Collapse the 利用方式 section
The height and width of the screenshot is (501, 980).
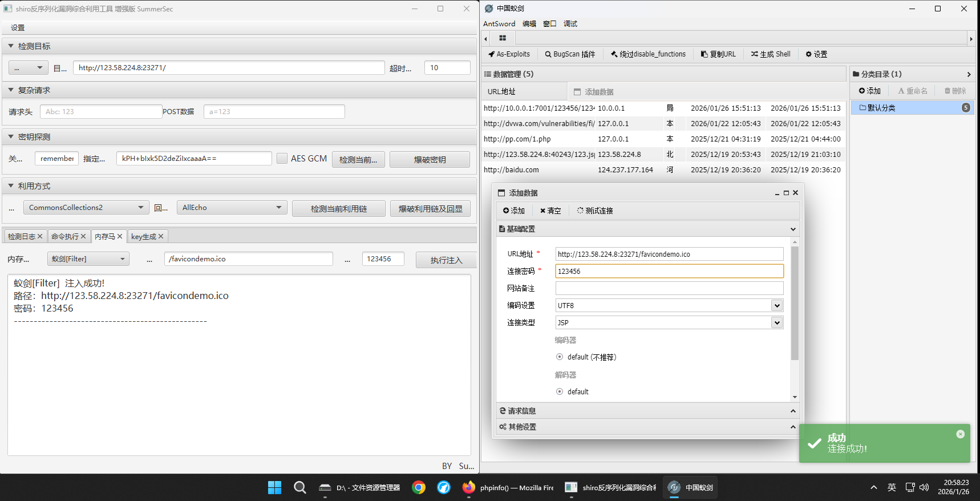coord(11,185)
